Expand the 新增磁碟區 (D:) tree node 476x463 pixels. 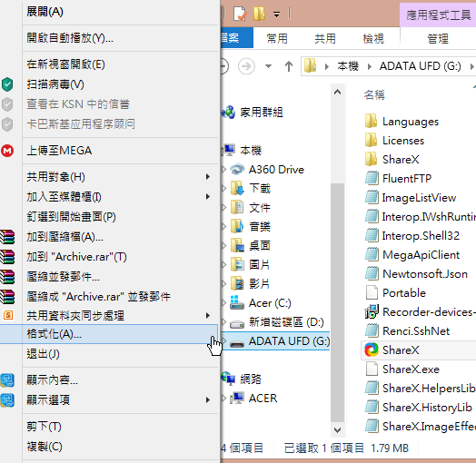click(224, 322)
